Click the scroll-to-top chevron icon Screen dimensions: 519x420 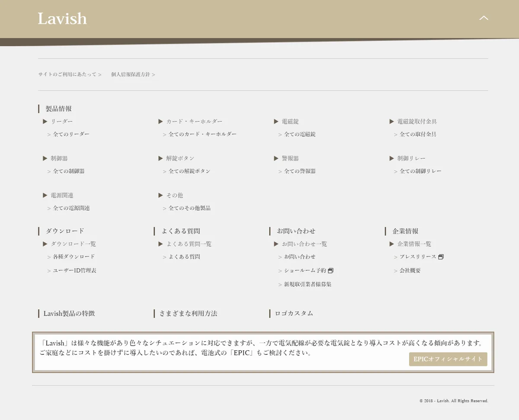[484, 18]
